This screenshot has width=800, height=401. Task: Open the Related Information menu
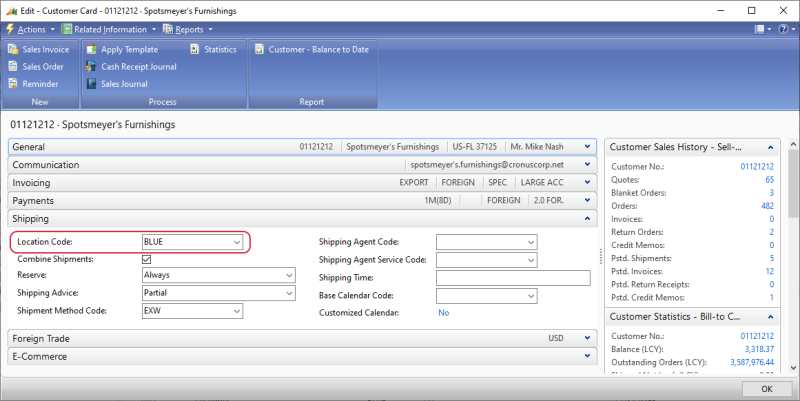[x=109, y=30]
